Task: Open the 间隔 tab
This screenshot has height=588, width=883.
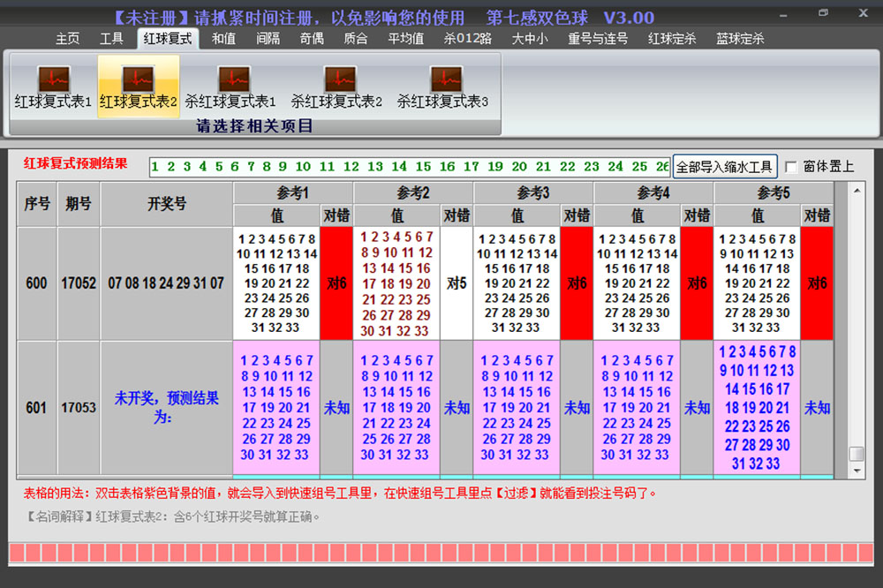Action: [x=268, y=38]
